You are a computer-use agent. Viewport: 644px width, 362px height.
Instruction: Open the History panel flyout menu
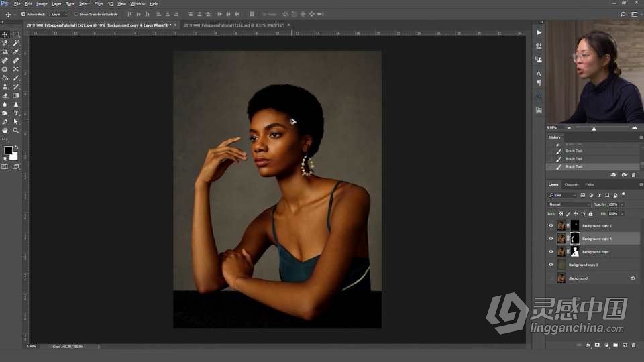(641, 137)
